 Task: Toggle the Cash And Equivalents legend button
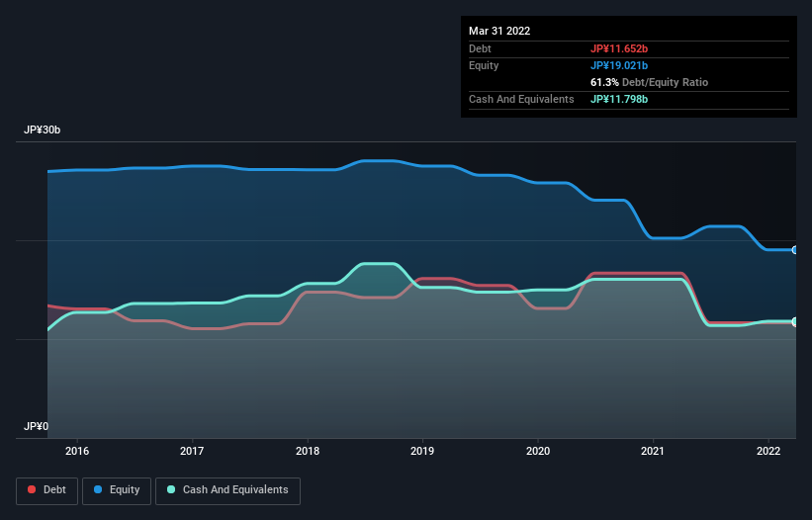pyautogui.click(x=227, y=490)
